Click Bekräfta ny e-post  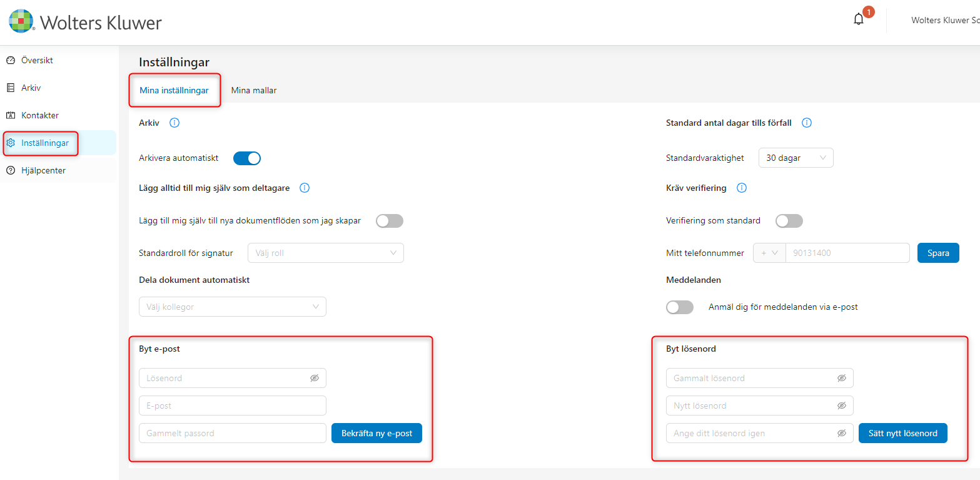tap(376, 433)
